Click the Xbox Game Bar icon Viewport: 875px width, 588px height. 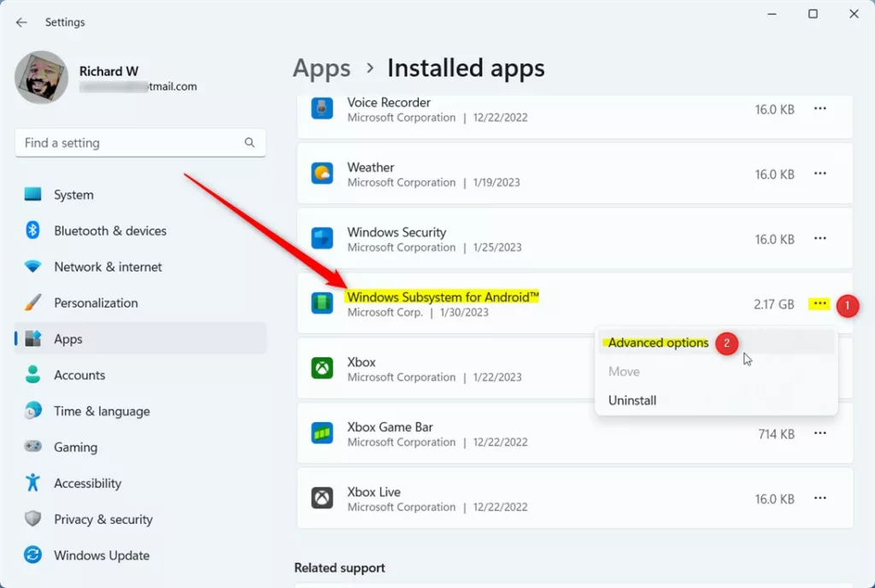(x=322, y=433)
